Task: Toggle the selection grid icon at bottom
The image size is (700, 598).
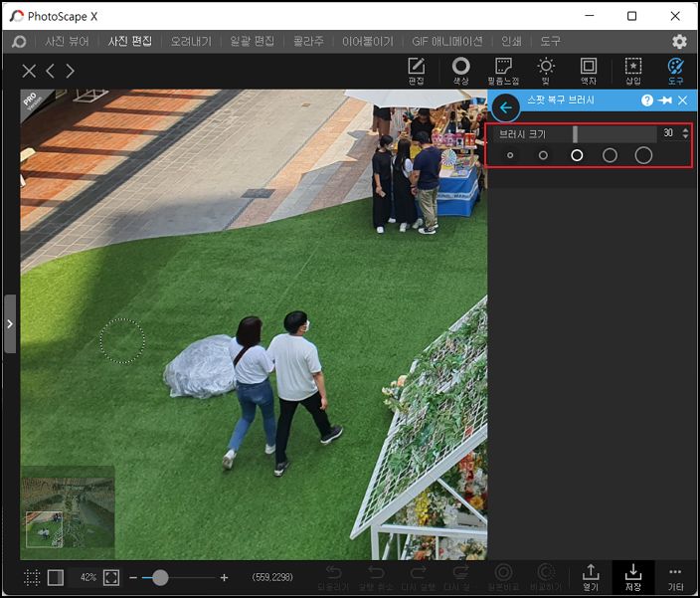Action: [x=32, y=577]
